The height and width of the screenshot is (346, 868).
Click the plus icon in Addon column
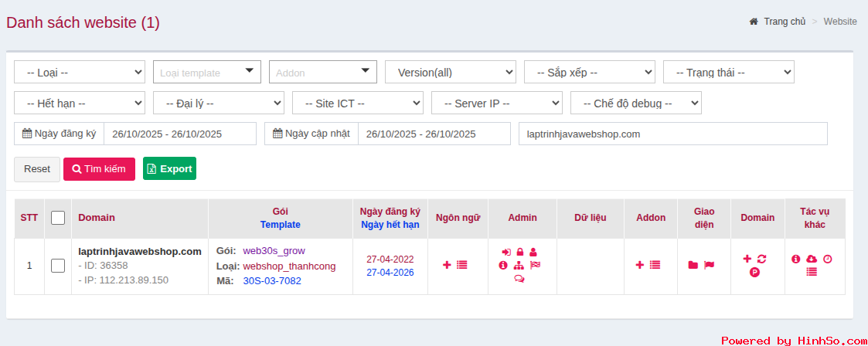639,265
